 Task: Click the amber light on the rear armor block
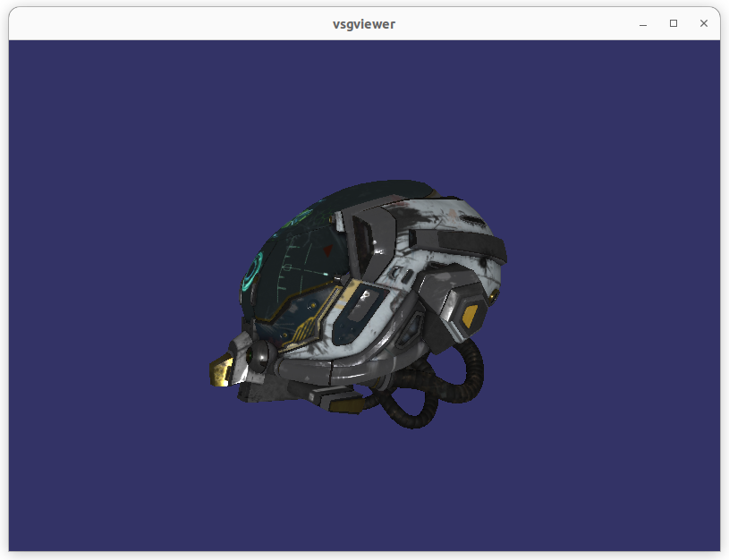click(x=493, y=294)
